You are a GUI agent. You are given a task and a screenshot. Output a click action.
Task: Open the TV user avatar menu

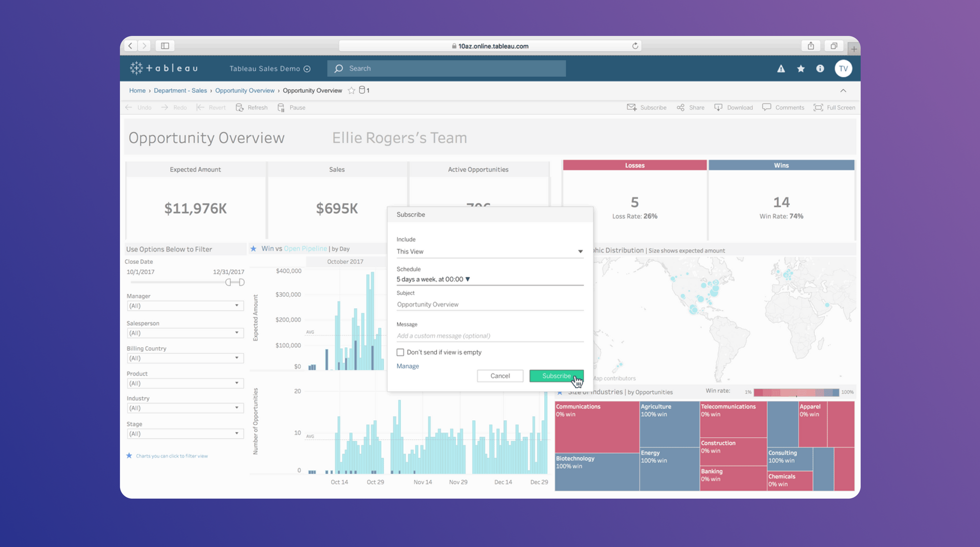(843, 69)
